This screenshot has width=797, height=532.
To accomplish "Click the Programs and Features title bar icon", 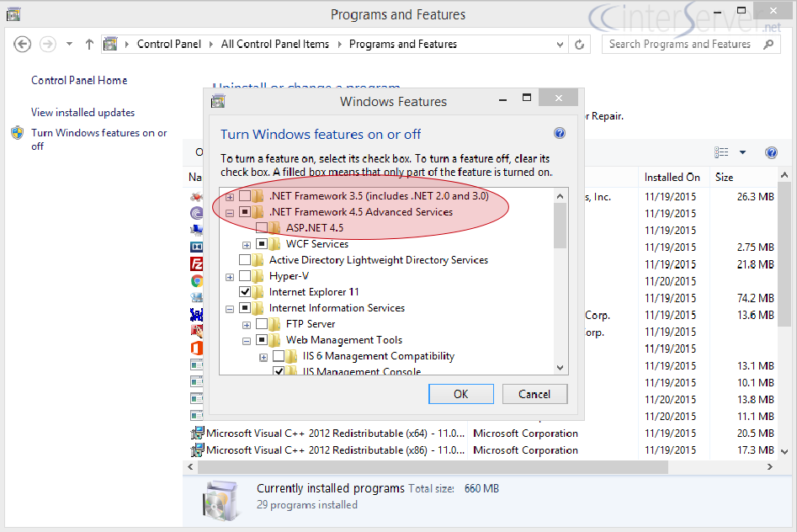I will pyautogui.click(x=13, y=14).
